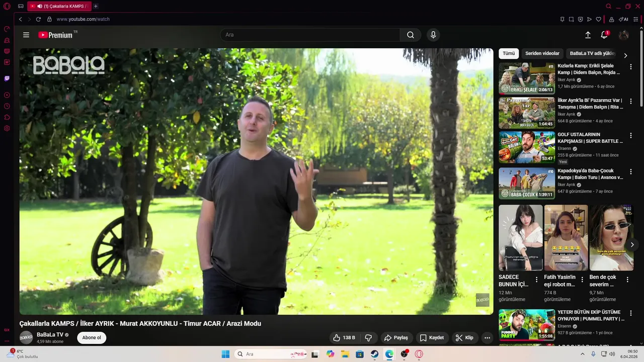Open YouTube account avatar menu
644x362 pixels.
(624, 35)
